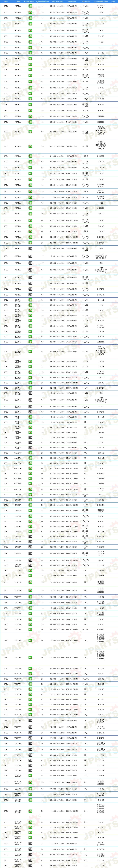Select model OMEGA KOMBI cell

click(x=18, y=565)
